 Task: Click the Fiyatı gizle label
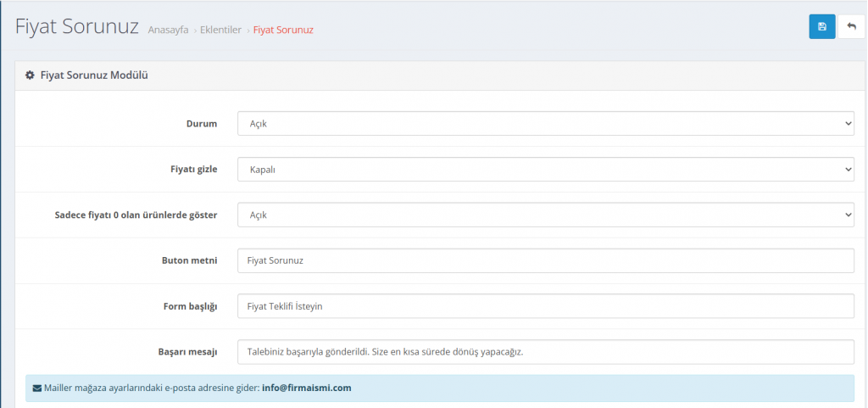[193, 170]
